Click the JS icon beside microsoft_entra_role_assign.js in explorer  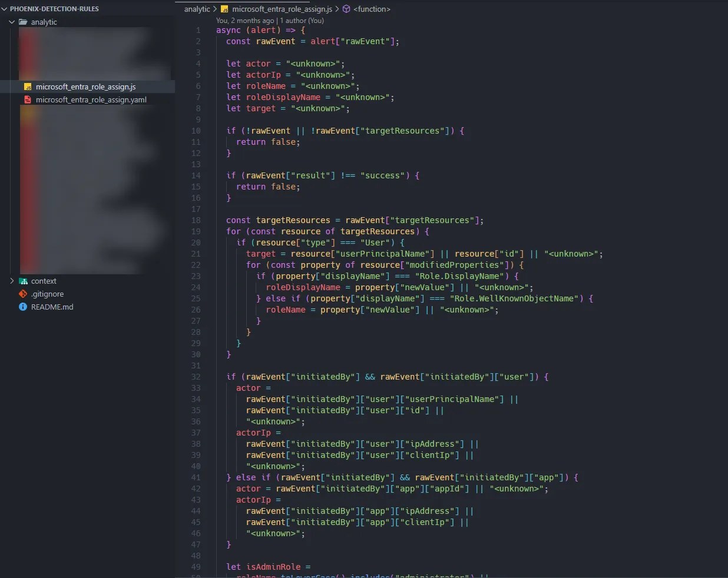[x=28, y=87]
